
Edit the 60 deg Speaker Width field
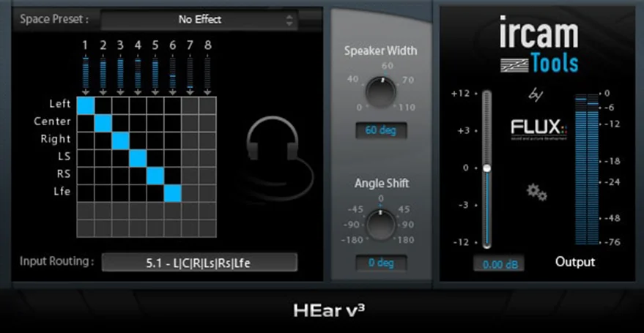pyautogui.click(x=381, y=130)
